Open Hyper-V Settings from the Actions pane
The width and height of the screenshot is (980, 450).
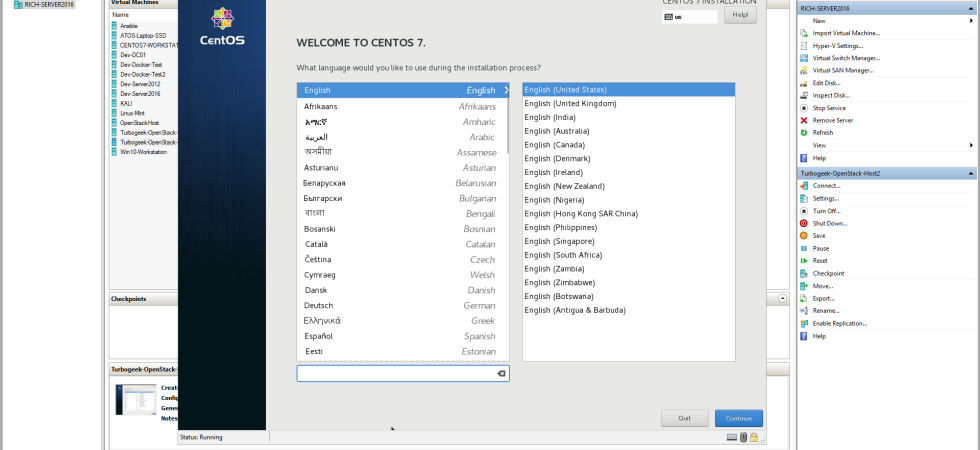point(838,46)
